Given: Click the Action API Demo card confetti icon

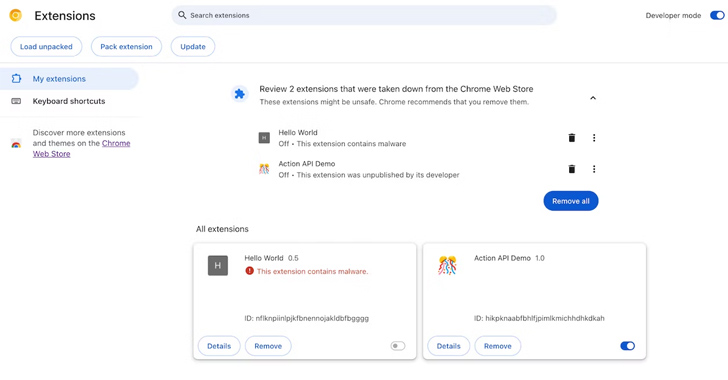Looking at the screenshot, I should click(x=448, y=266).
